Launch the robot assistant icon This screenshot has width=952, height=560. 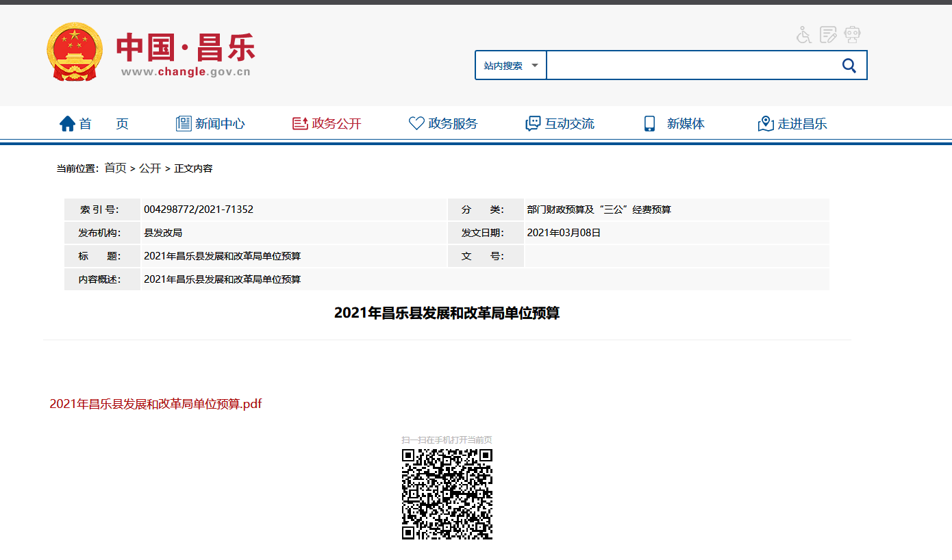(851, 34)
